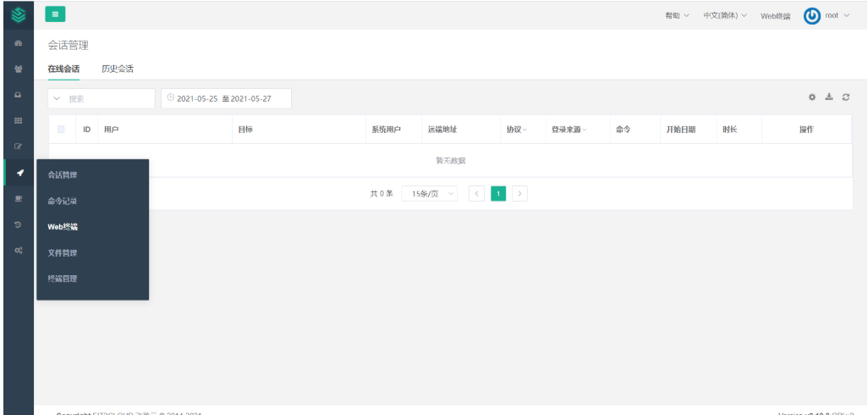Click the clock icon in date range
Image resolution: width=868 pixels, height=415 pixels.
(171, 97)
